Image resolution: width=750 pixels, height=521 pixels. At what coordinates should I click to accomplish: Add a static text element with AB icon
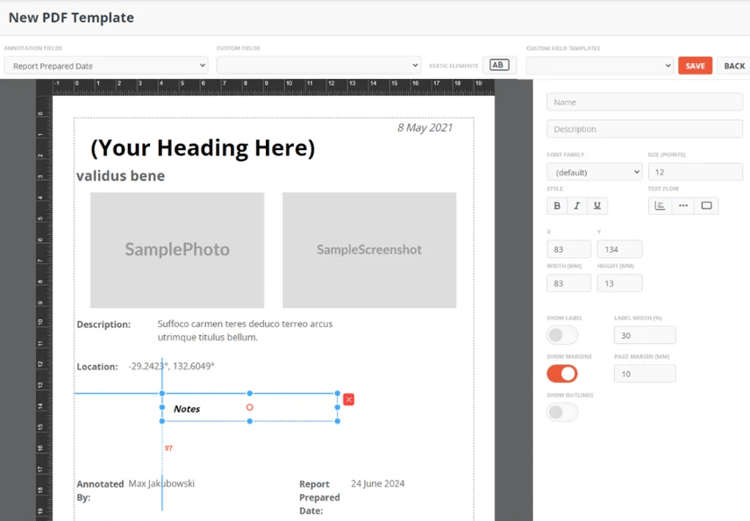(x=499, y=65)
